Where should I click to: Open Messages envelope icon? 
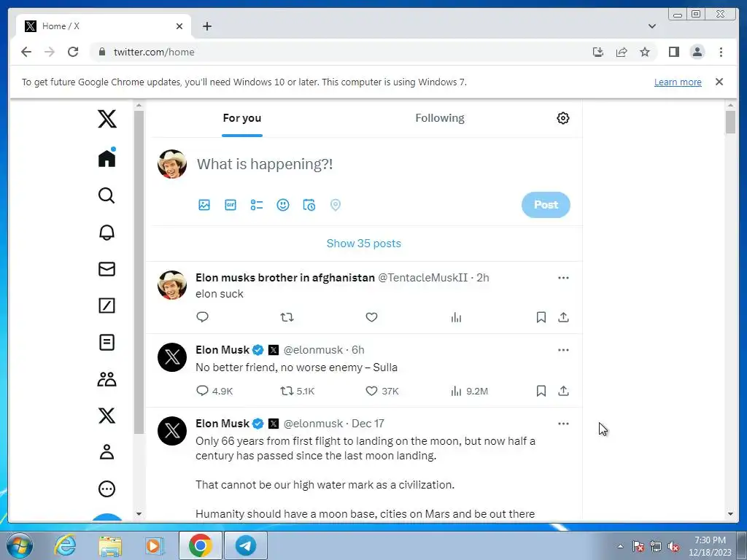point(107,269)
